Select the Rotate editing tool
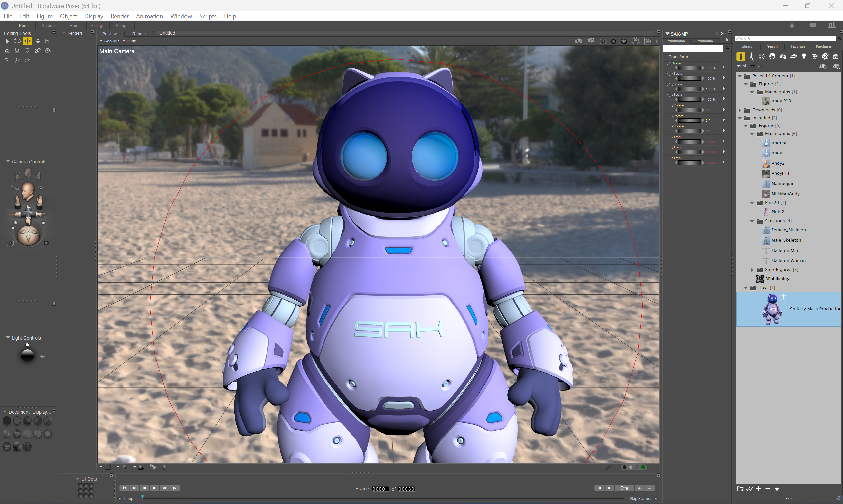Viewport: 843px width, 504px height. point(17,41)
